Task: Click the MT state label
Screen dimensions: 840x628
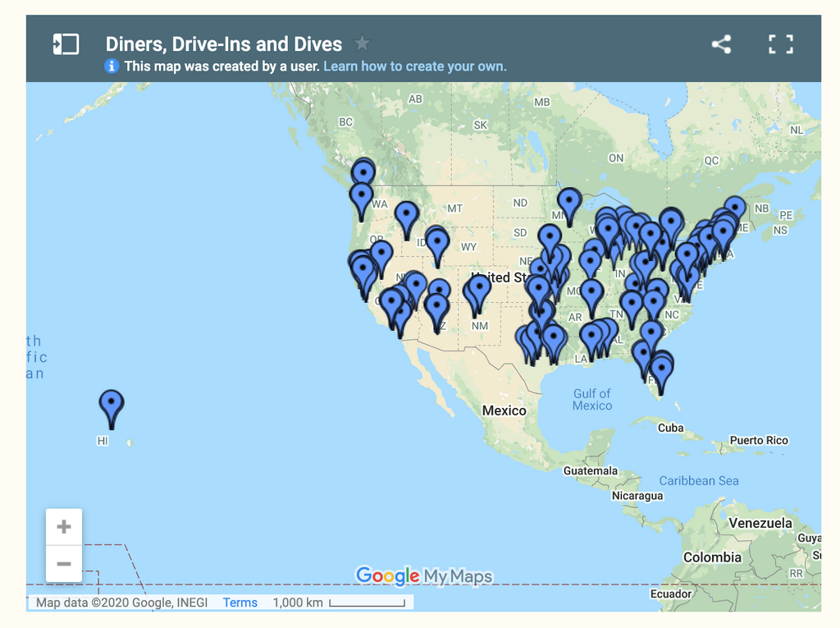Action: click(x=454, y=209)
